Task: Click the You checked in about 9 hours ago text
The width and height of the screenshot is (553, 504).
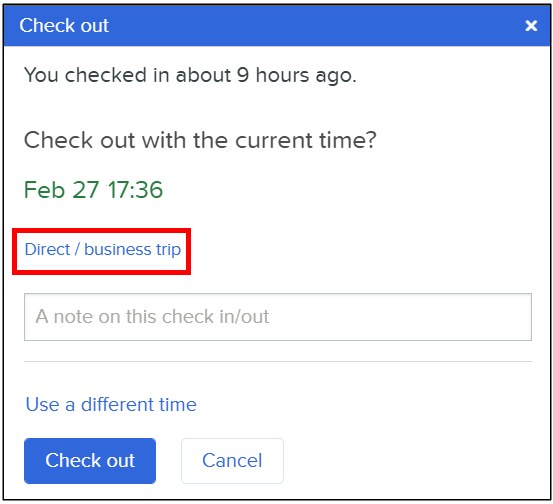Action: click(x=190, y=75)
